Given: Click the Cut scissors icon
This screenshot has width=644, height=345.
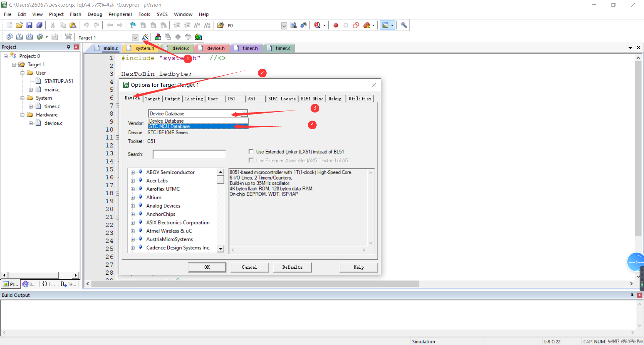Looking at the screenshot, I should coord(53,25).
